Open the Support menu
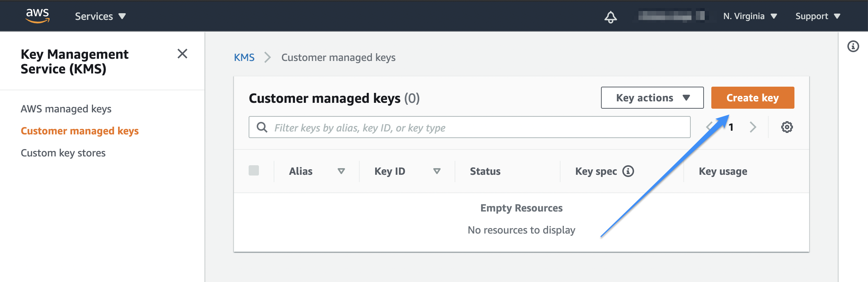 [x=818, y=16]
